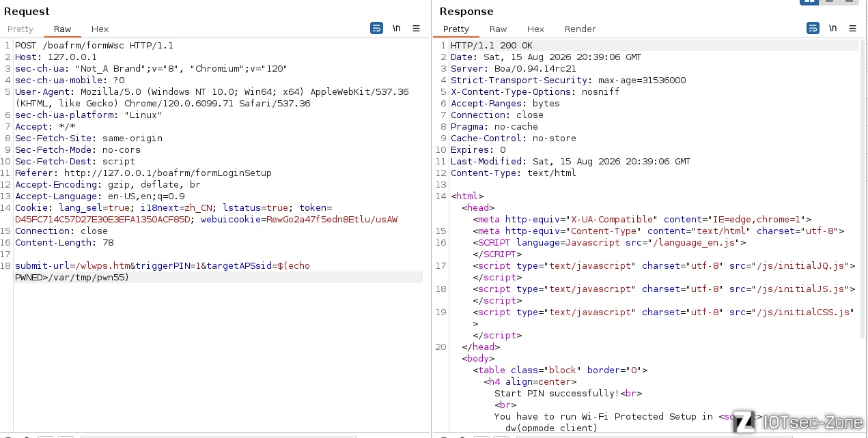Click the 'Response' panel title

click(466, 12)
